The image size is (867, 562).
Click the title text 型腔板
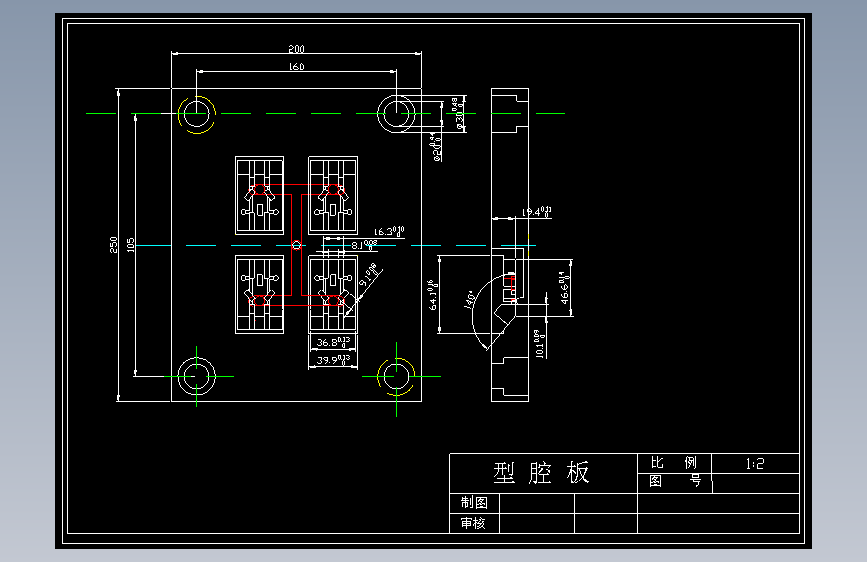coord(541,473)
